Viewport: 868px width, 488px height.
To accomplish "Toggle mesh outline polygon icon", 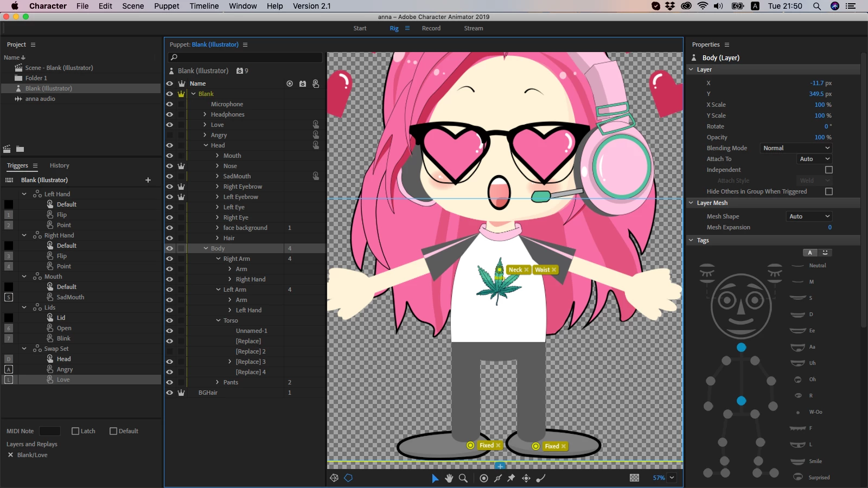I will [348, 478].
